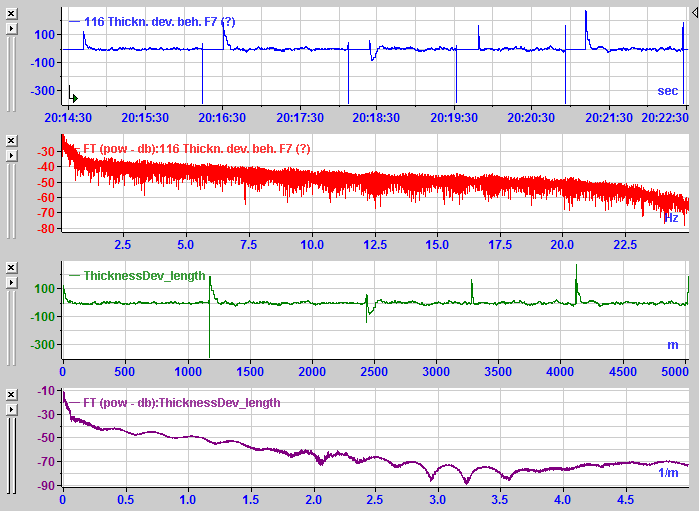The width and height of the screenshot is (699, 511).
Task: Click the 'Hz' unit label
Action: [x=671, y=218]
